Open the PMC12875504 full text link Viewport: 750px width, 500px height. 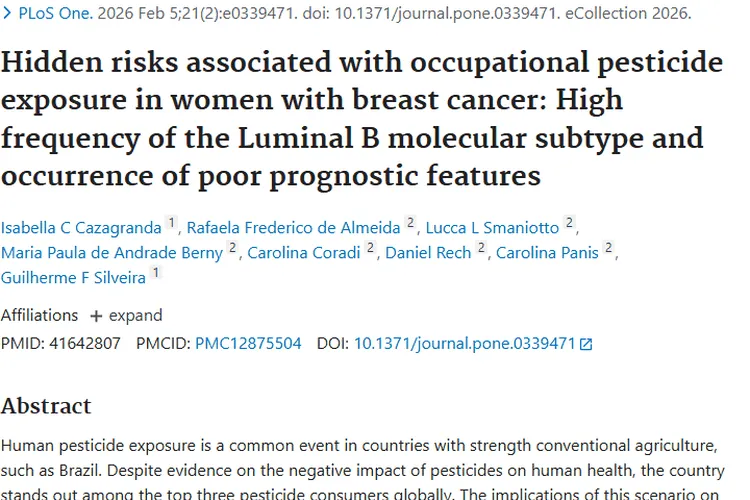coord(248,343)
